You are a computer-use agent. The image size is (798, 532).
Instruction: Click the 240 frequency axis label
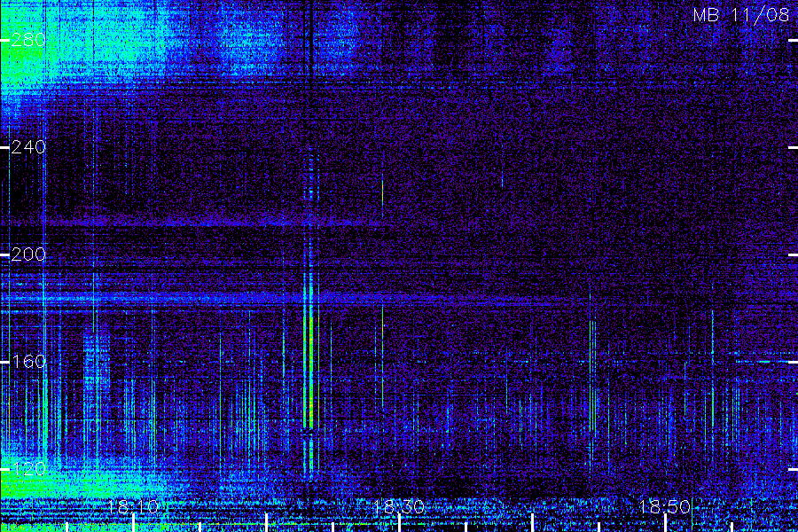tap(28, 147)
